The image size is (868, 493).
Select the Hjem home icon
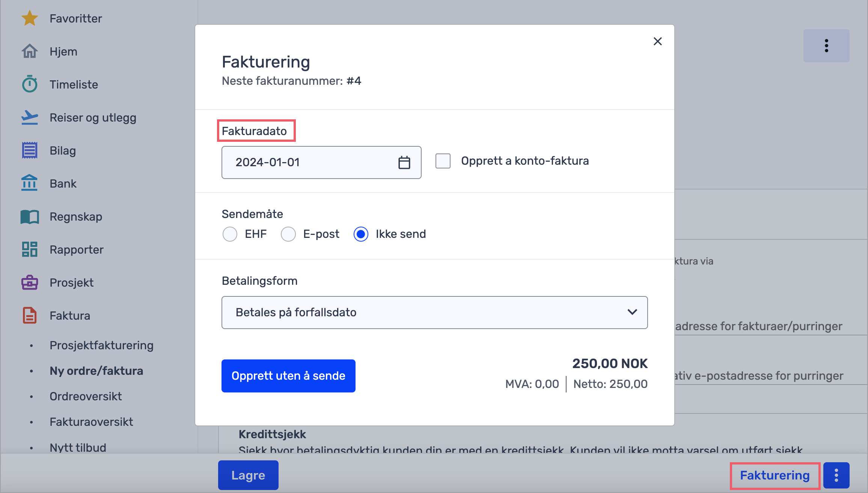tap(30, 51)
